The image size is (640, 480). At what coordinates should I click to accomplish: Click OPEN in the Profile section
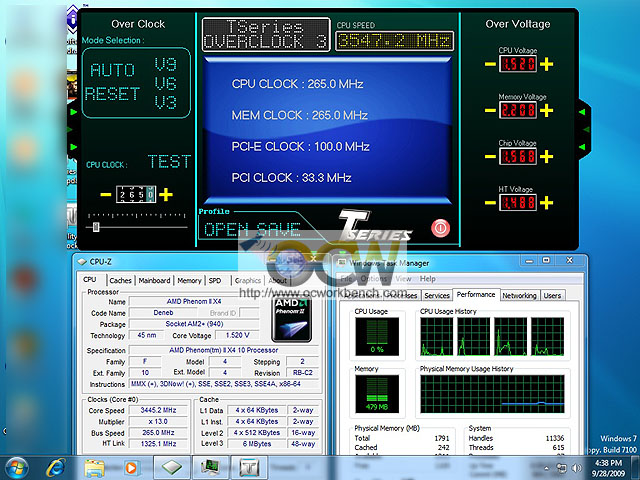click(x=226, y=230)
